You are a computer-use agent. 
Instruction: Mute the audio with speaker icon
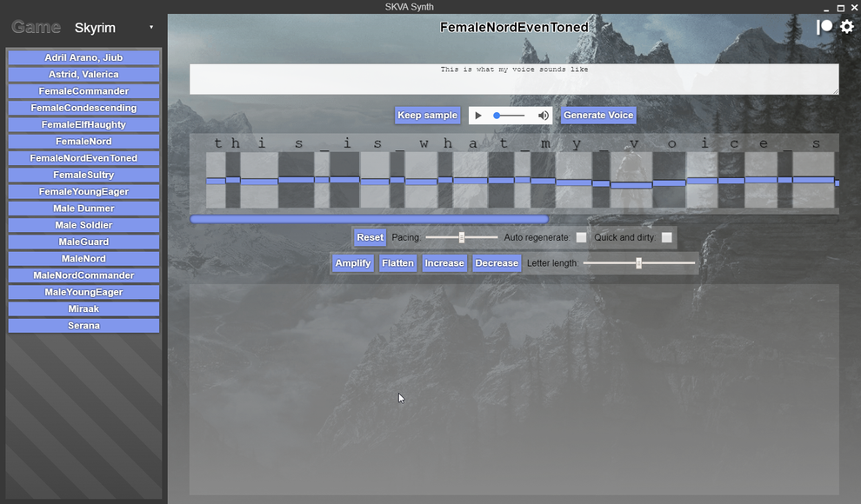coord(543,116)
